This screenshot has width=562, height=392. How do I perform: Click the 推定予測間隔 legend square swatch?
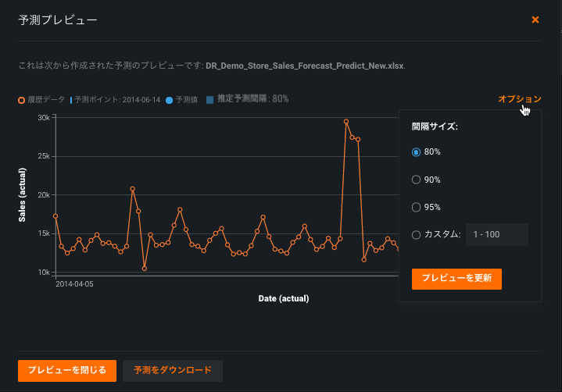click(209, 100)
